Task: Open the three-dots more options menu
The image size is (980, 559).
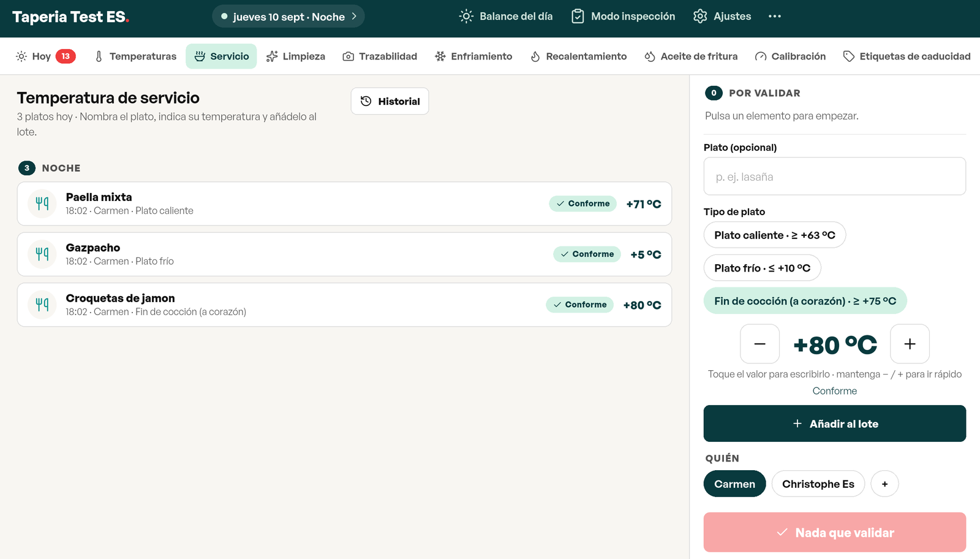Action: [x=774, y=17]
